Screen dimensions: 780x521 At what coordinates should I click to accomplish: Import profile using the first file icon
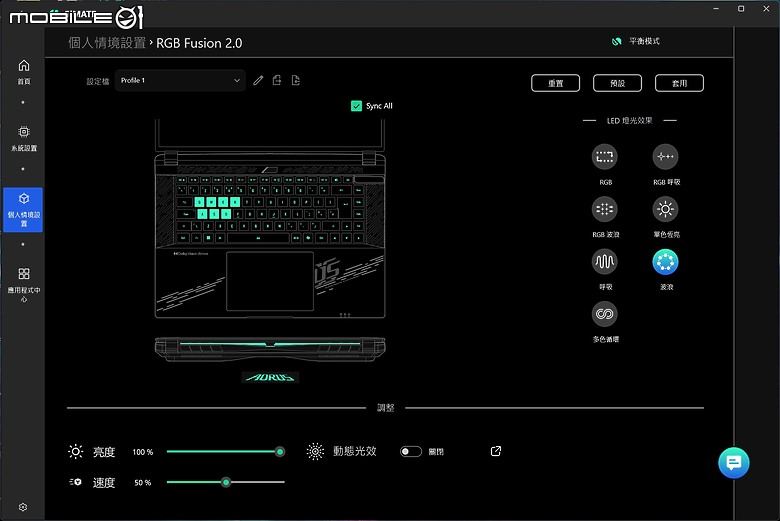[277, 80]
